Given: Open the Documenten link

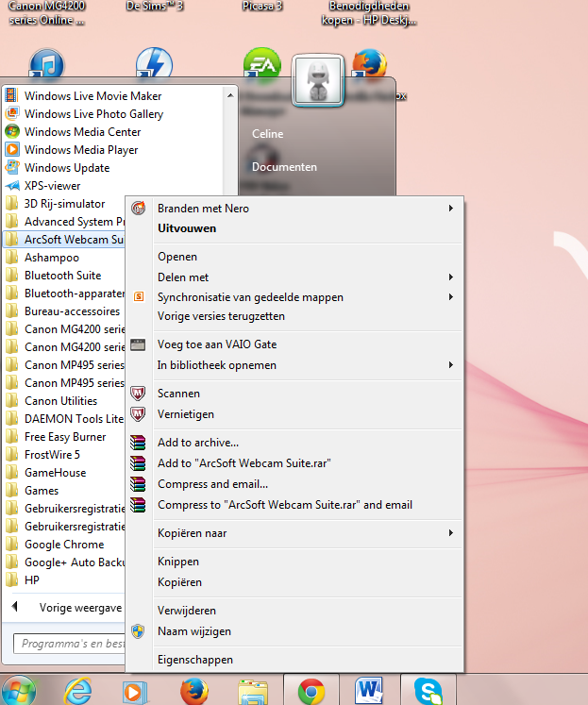Looking at the screenshot, I should (x=284, y=167).
